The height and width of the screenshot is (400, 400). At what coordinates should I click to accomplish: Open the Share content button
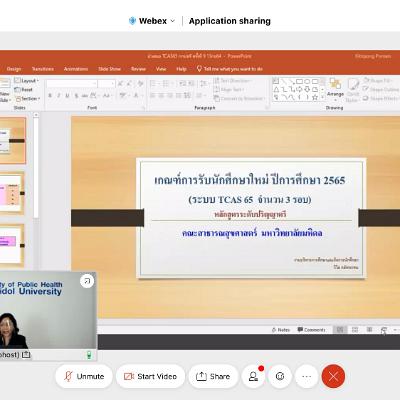coord(213,376)
